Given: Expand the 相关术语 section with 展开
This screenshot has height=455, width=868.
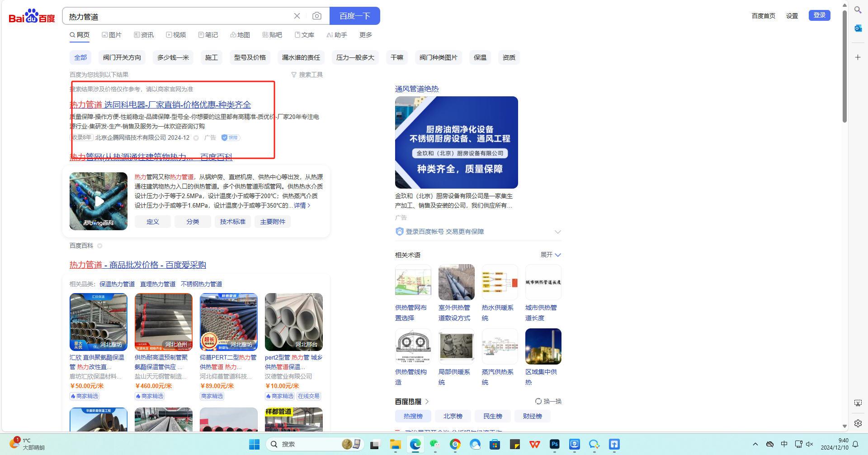Looking at the screenshot, I should point(551,255).
